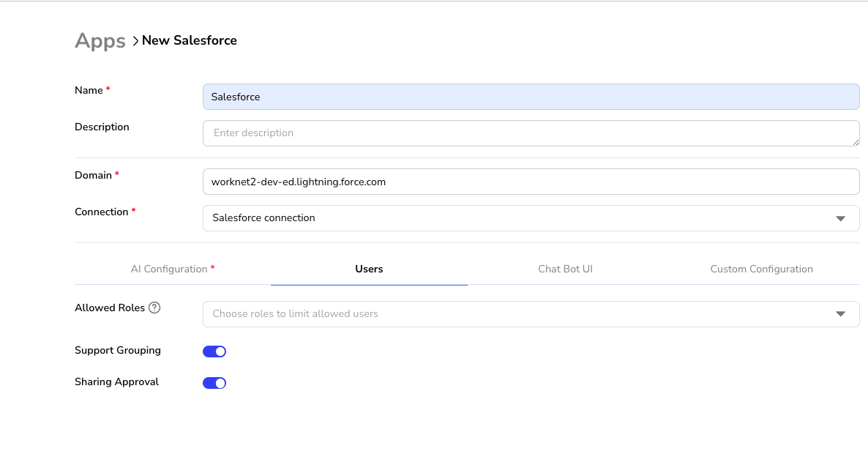Click the Name field containing Salesforce
868x465 pixels.
(531, 97)
